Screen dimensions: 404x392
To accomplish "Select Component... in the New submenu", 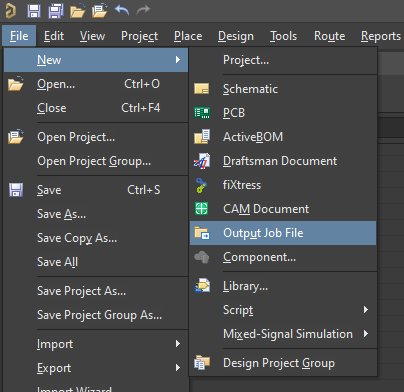I will click(x=283, y=257).
